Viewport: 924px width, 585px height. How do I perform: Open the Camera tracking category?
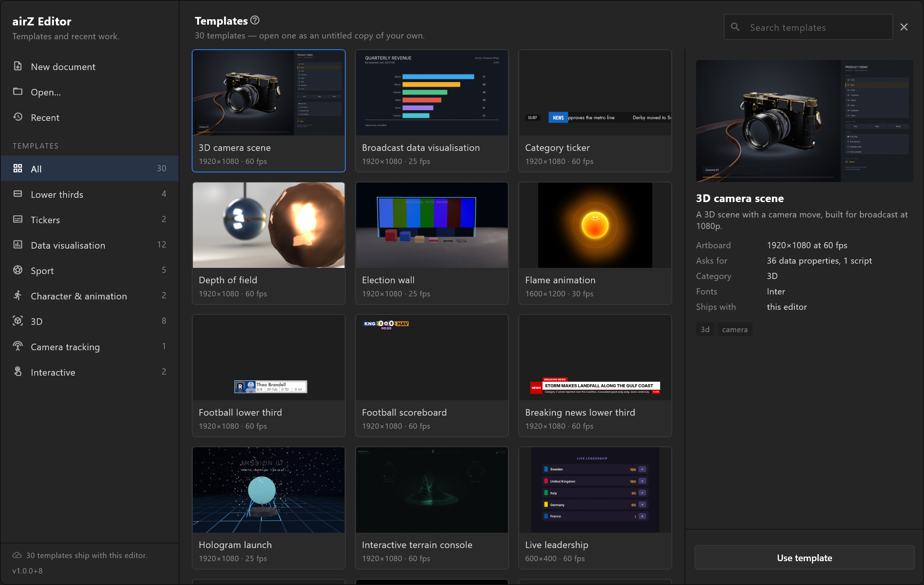click(x=90, y=346)
